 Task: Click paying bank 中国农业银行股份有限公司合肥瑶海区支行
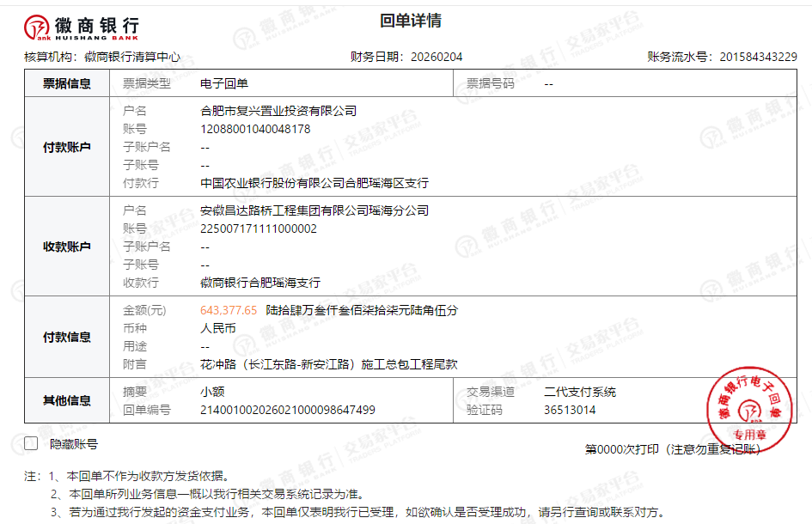(314, 183)
